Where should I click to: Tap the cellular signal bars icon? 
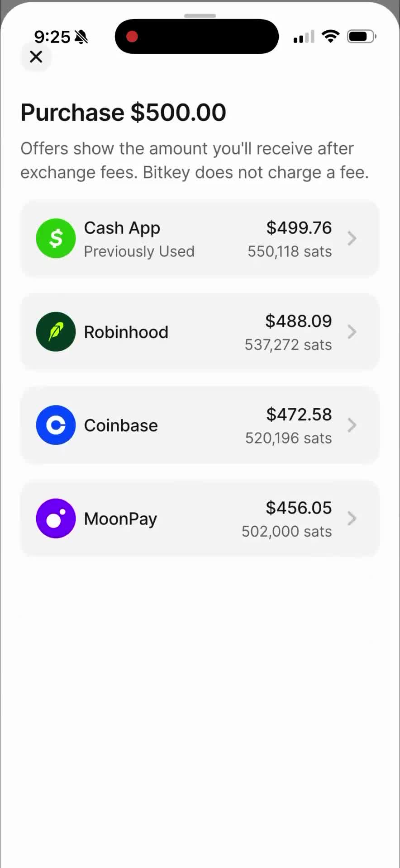click(x=302, y=37)
